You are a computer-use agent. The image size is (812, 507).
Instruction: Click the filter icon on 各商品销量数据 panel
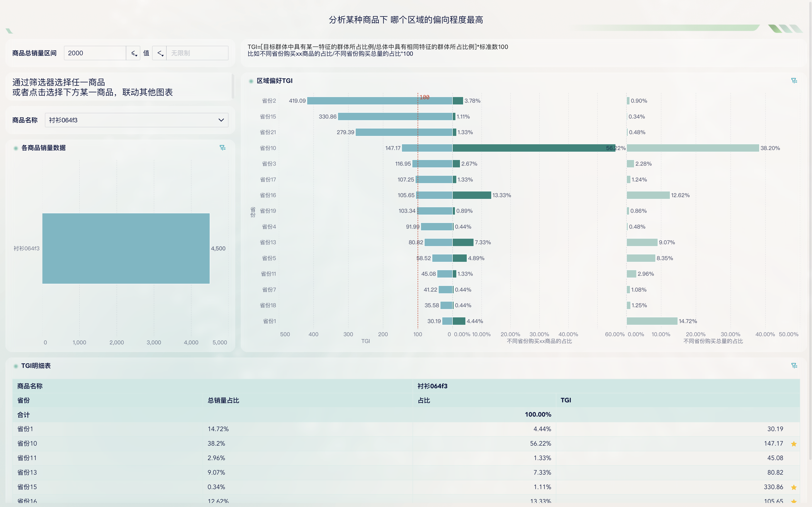pos(222,147)
